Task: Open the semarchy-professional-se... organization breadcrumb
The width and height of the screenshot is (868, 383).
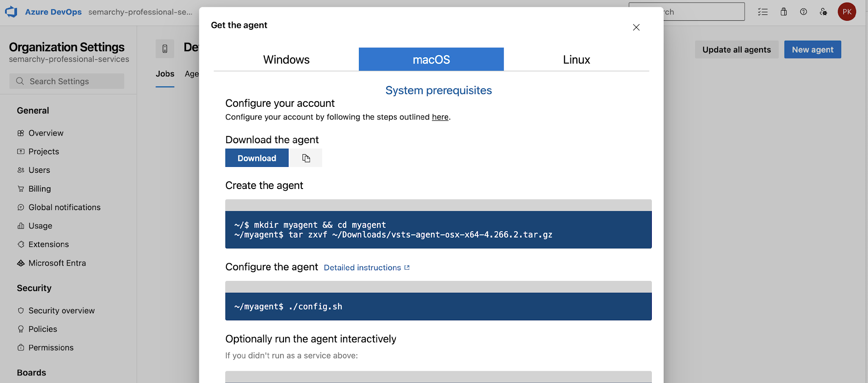Action: pyautogui.click(x=140, y=12)
